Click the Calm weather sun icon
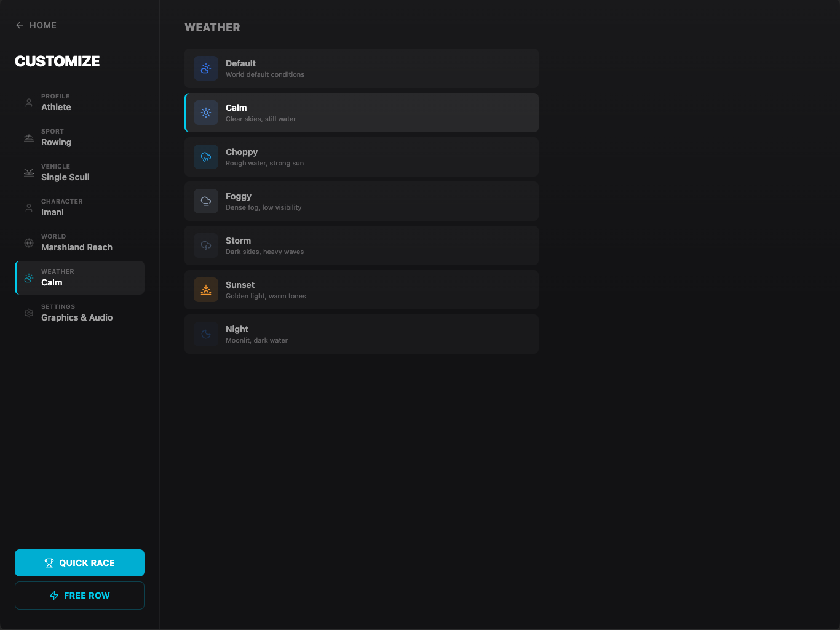This screenshot has width=840, height=630. pos(206,113)
